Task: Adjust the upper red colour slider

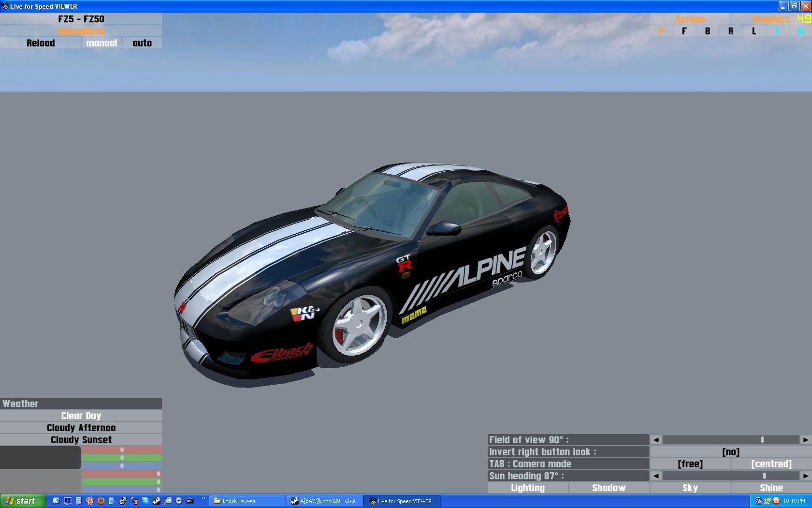Action: click(122, 449)
